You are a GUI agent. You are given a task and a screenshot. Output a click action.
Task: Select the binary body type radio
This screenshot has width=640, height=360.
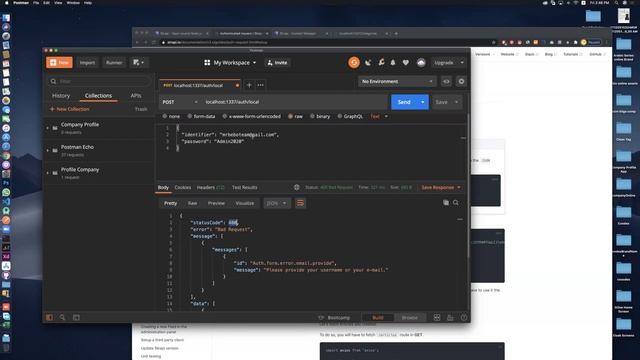pos(312,116)
